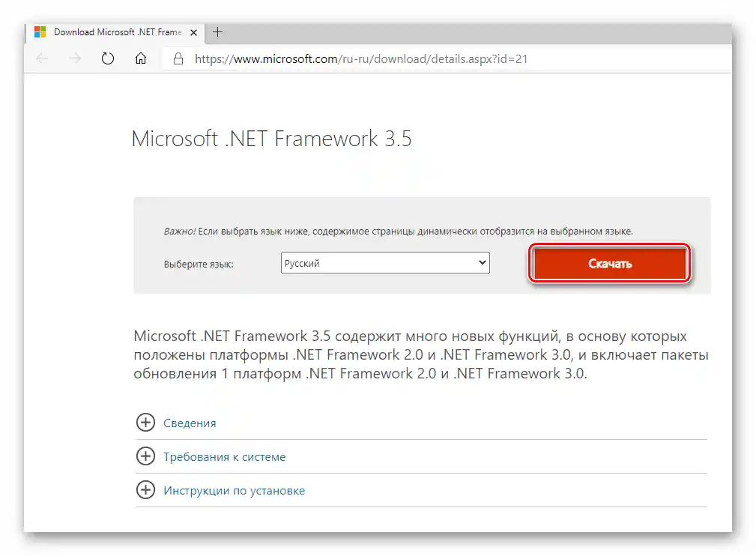Expand Требования к системе plus icon

[145, 456]
